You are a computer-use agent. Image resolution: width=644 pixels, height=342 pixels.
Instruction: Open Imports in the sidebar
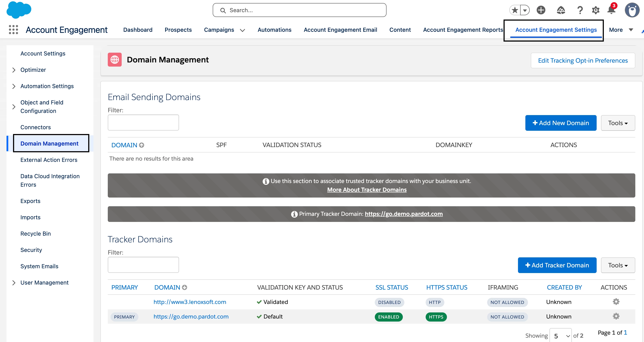tap(30, 217)
